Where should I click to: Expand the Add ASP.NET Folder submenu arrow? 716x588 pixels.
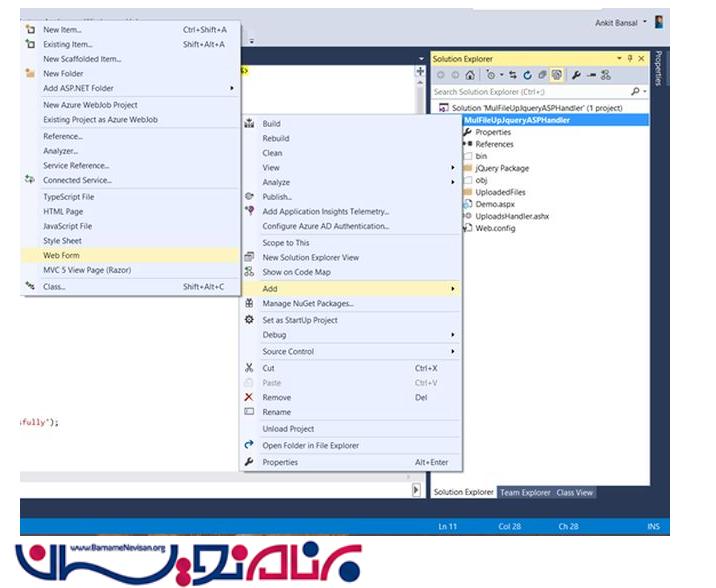point(232,88)
